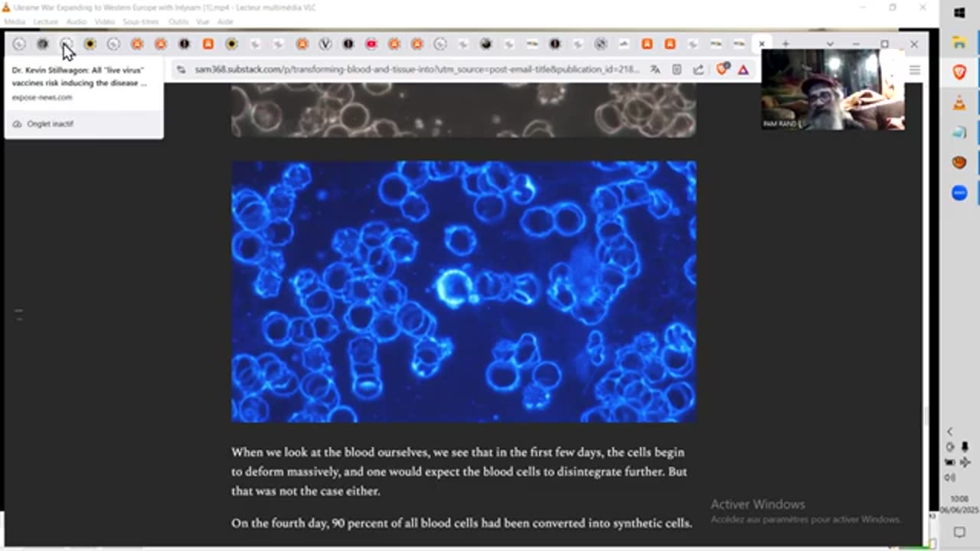Image resolution: width=980 pixels, height=551 pixels.
Task: Open the VLC Sous-titres menu
Action: click(x=141, y=22)
